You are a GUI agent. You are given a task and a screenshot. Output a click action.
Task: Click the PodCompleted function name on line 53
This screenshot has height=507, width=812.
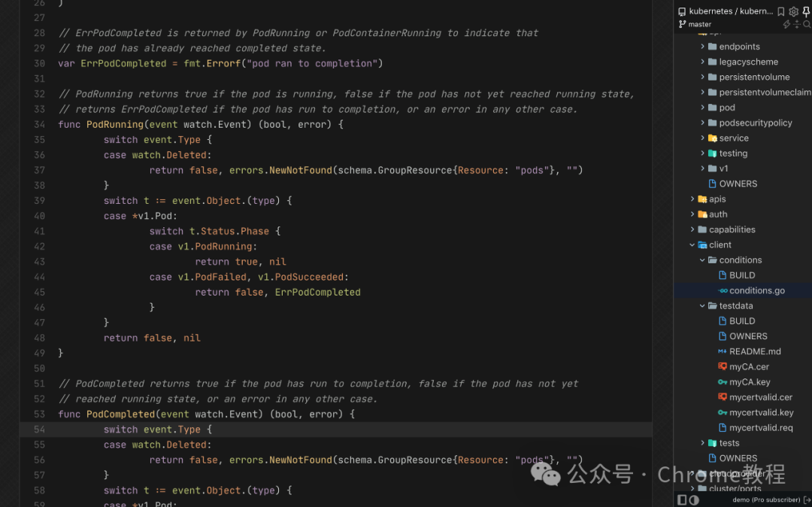(x=120, y=414)
